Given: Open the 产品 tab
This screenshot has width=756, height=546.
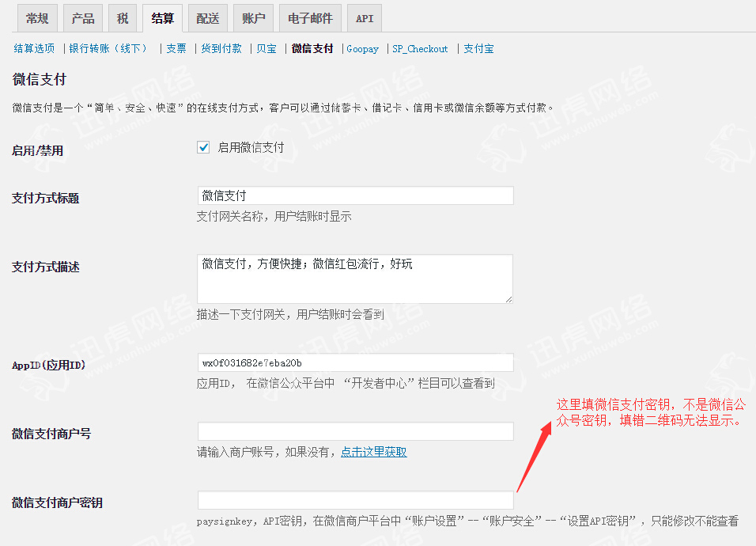Looking at the screenshot, I should point(83,18).
